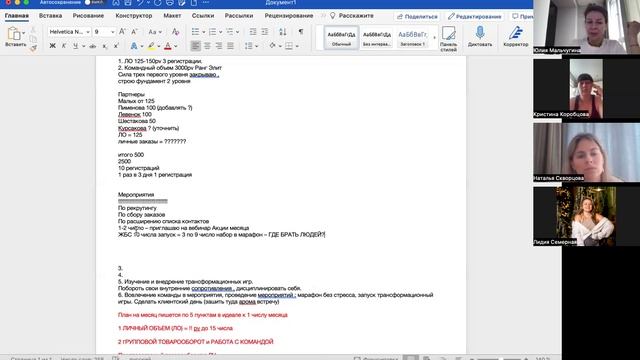
Task: Open the Ссылки (References) tab
Action: tap(203, 16)
